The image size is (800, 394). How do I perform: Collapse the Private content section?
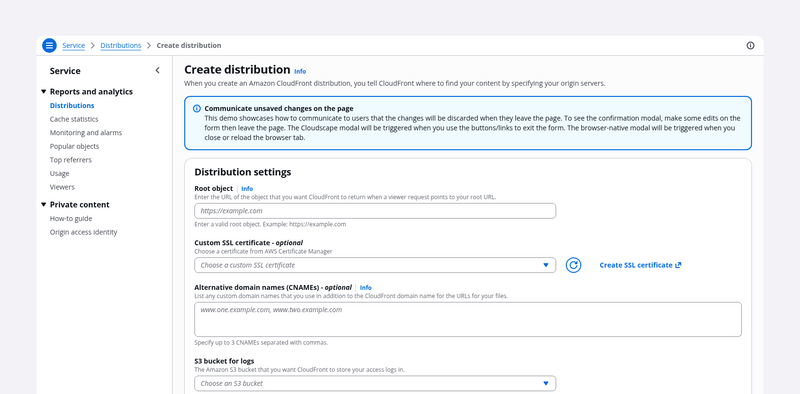pos(43,205)
